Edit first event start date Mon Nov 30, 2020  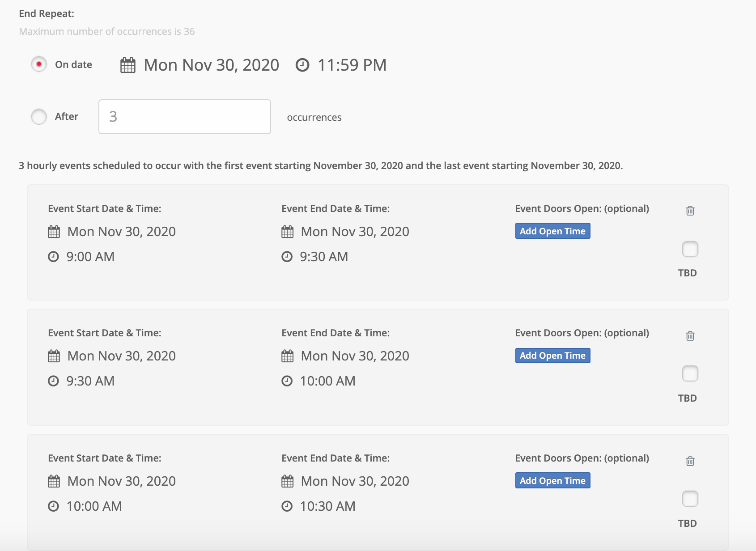[x=122, y=232]
